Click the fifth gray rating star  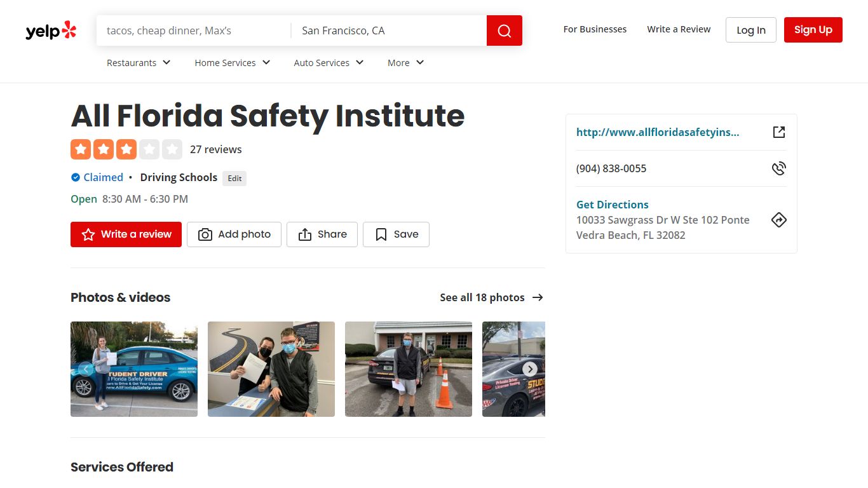[x=172, y=149]
